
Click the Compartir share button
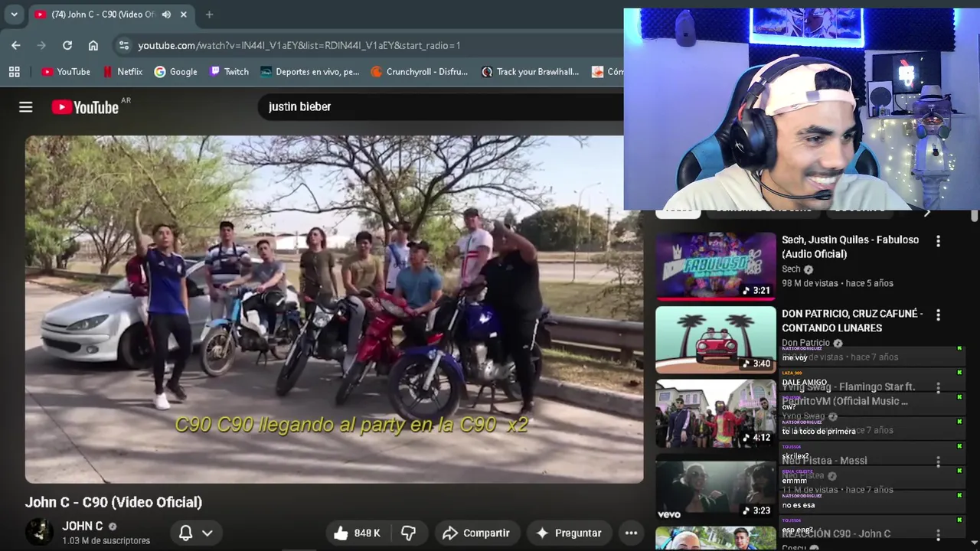[476, 533]
